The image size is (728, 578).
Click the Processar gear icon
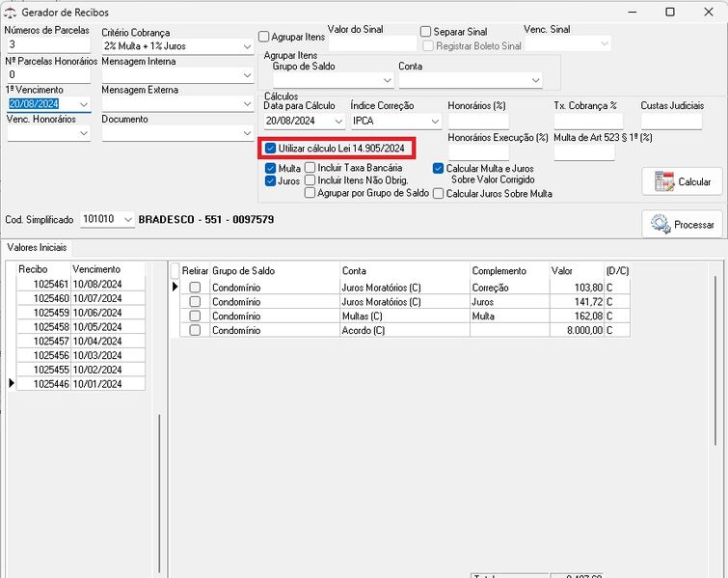(661, 224)
